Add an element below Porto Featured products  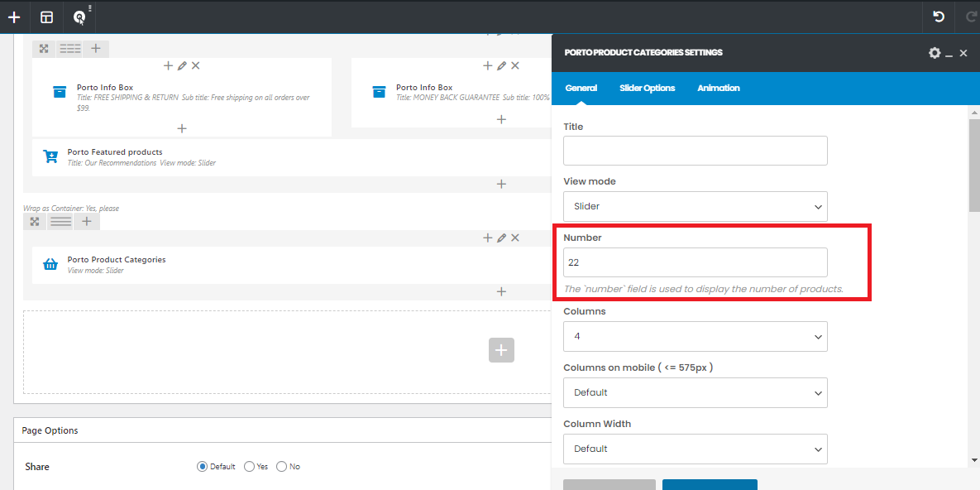click(501, 184)
